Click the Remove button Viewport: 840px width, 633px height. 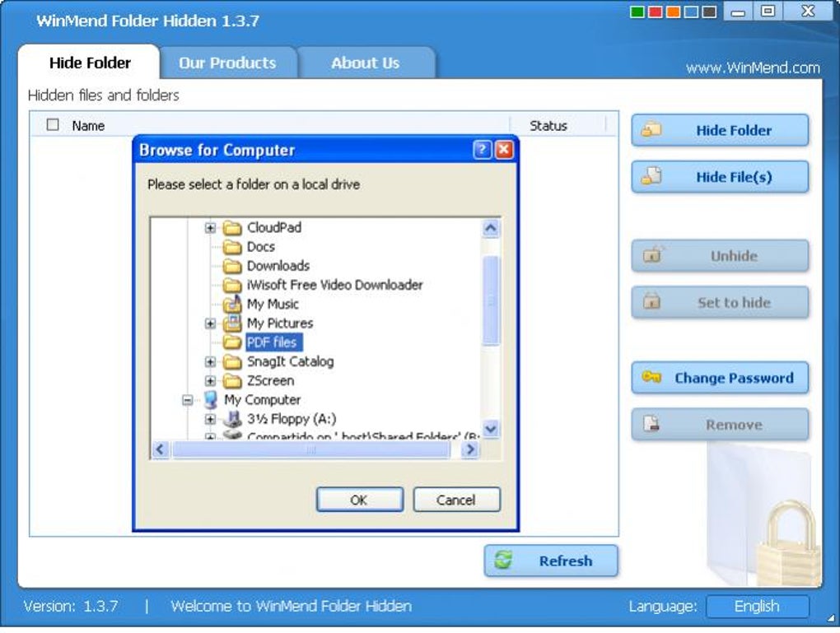720,425
